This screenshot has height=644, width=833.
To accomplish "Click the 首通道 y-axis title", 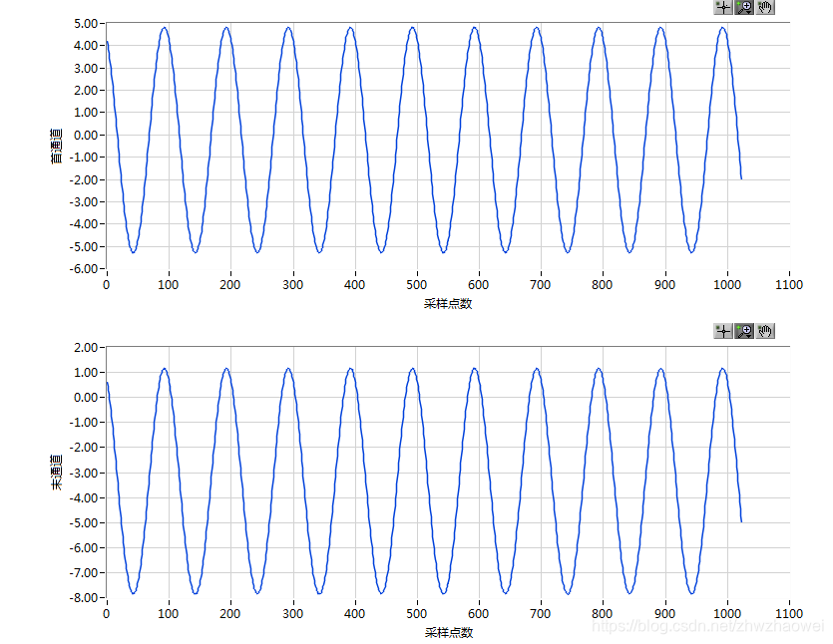I will click(56, 146).
